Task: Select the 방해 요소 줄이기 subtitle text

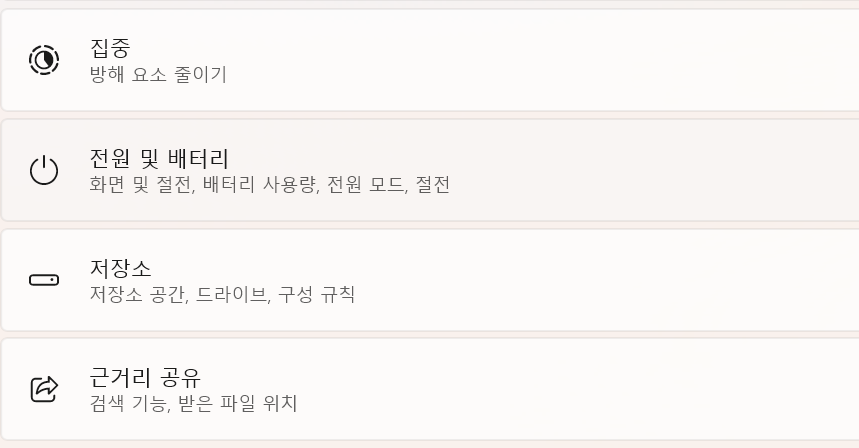Action: click(158, 74)
